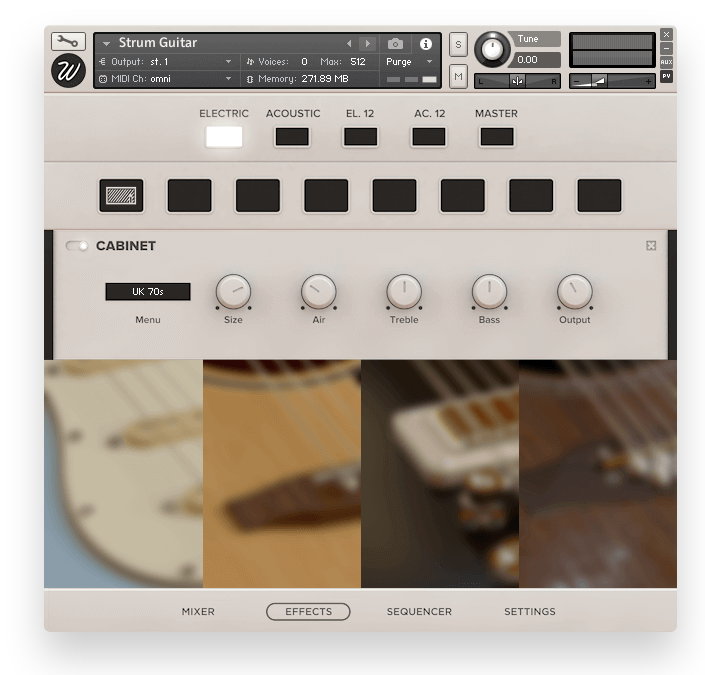Take a snapshot with the camera icon
The width and height of the screenshot is (705, 675).
coord(395,44)
